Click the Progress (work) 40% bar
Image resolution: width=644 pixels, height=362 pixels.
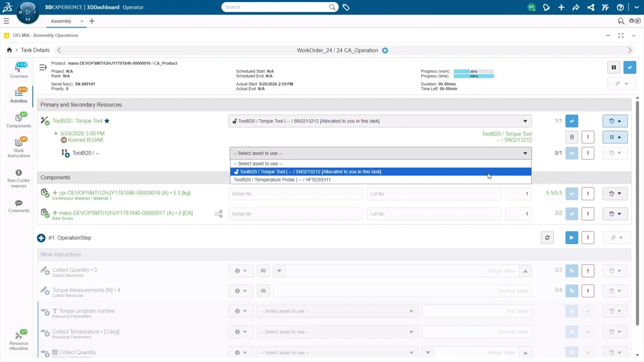474,72
